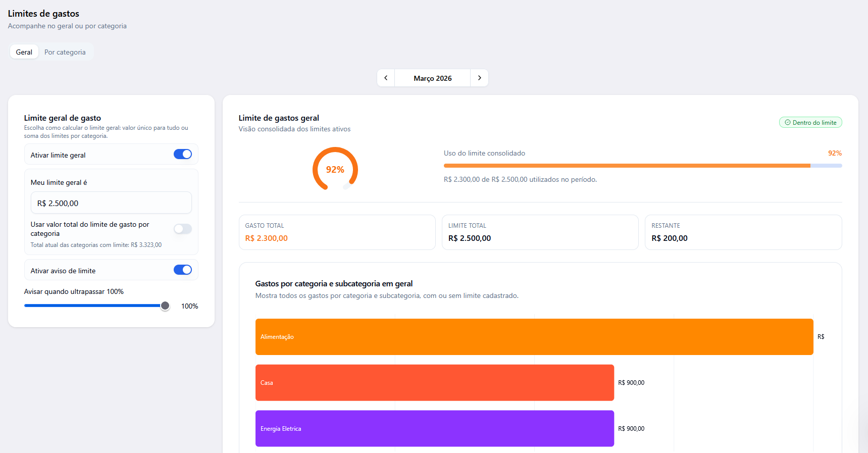Click the Restante R$ 200,00 card

[x=743, y=232]
